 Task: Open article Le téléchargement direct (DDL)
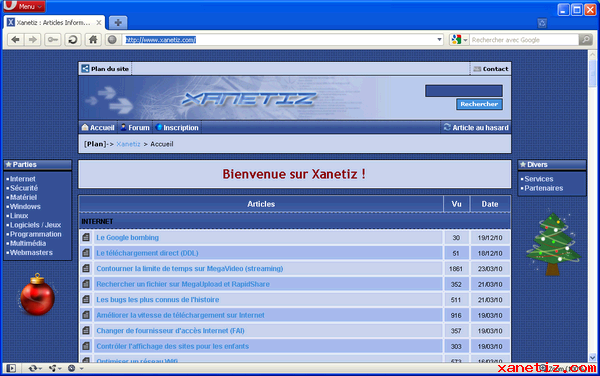coord(147,253)
